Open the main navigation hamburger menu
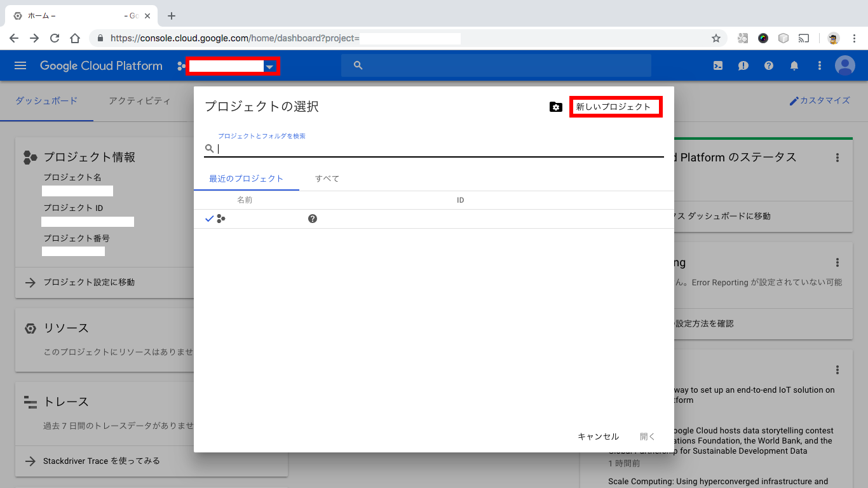 (x=20, y=65)
